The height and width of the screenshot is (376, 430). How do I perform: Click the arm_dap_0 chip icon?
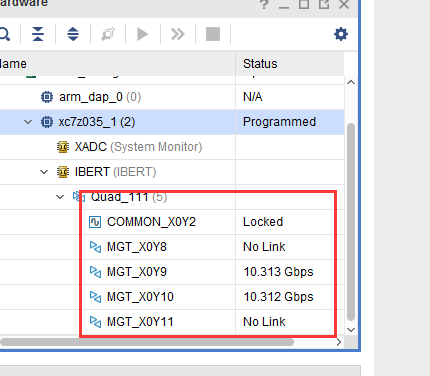coord(47,97)
